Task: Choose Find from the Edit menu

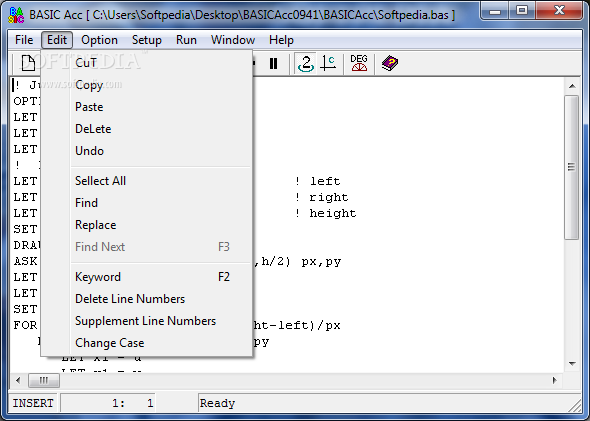Action: [147, 203]
